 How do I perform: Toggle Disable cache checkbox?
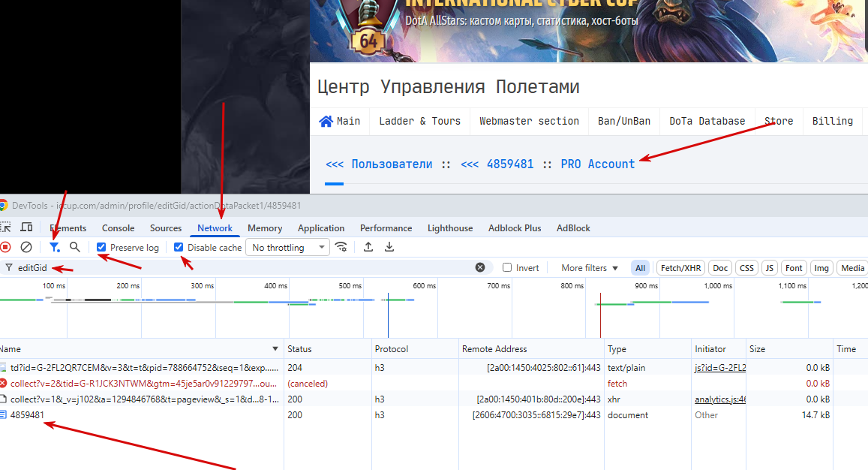[179, 247]
